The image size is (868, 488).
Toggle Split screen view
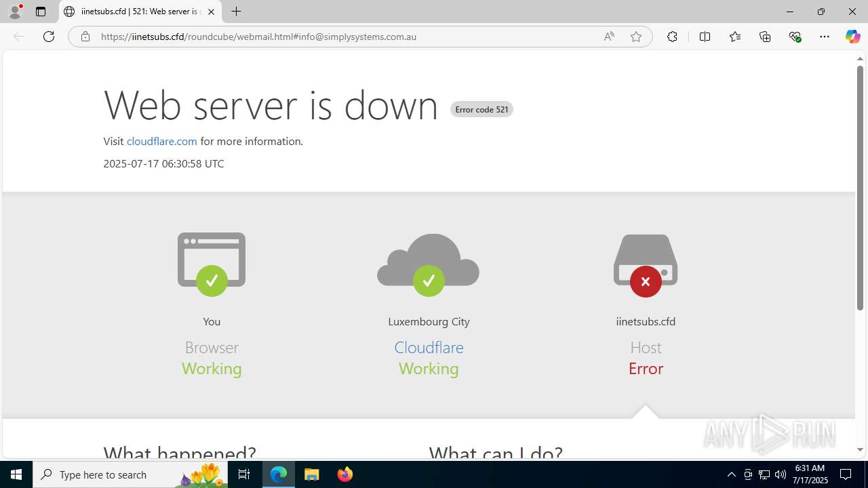click(705, 37)
